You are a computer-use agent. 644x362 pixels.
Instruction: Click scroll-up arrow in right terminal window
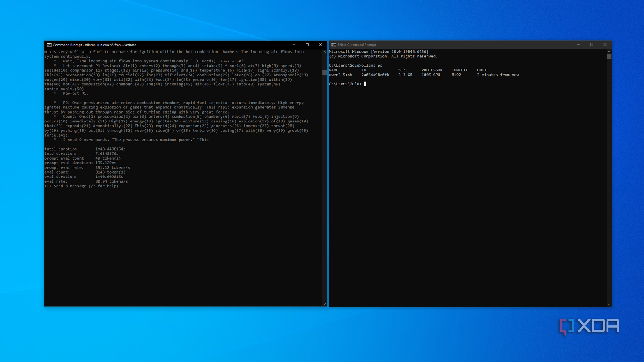tap(609, 52)
